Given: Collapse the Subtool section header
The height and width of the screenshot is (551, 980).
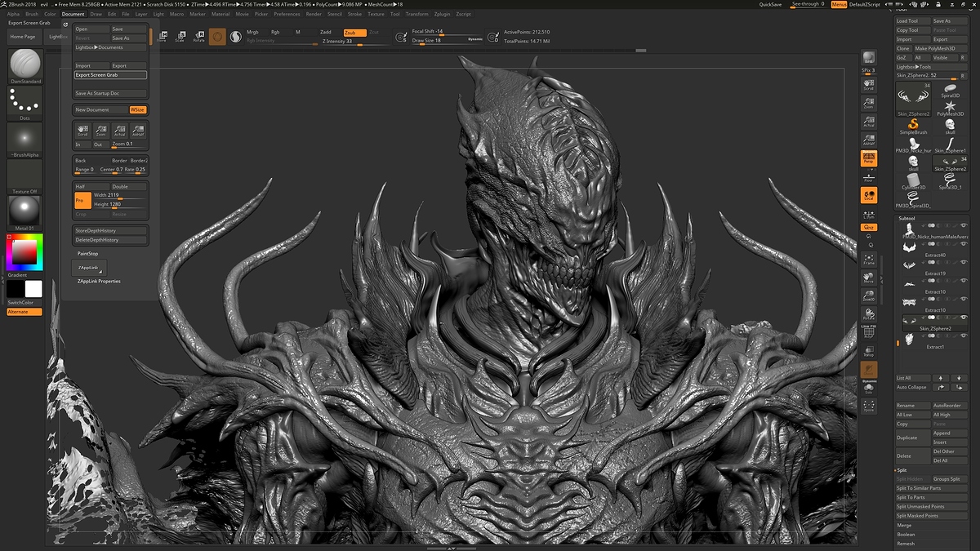Looking at the screenshot, I should tap(906, 219).
